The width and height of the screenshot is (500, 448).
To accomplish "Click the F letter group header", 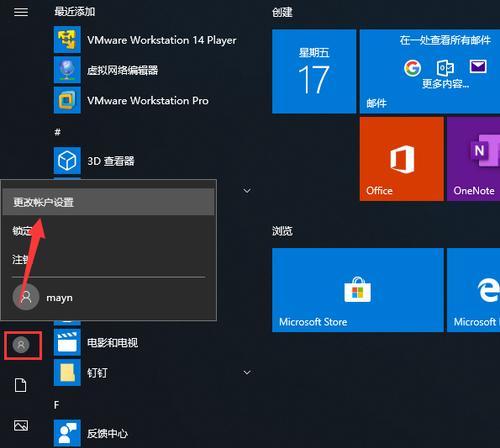I will (x=56, y=405).
